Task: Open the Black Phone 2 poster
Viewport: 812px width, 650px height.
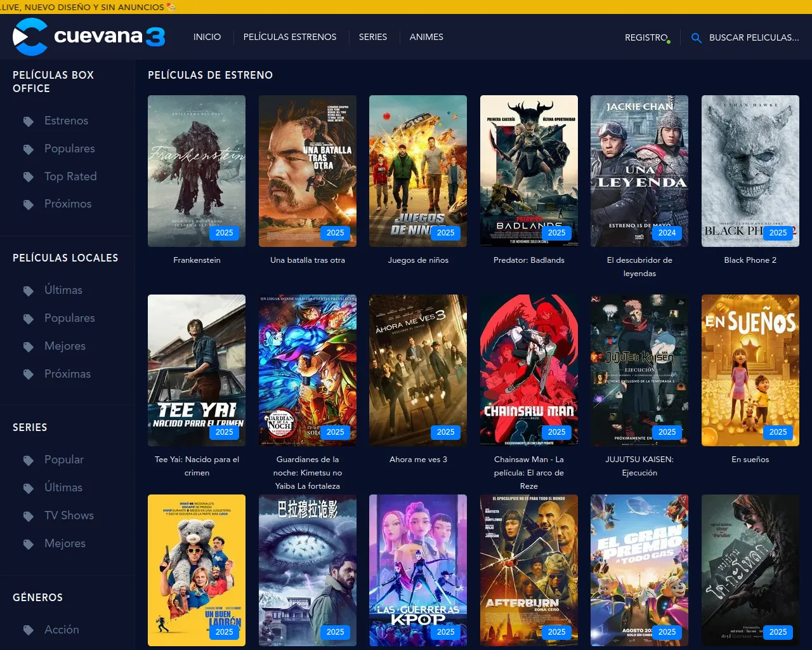Action: tap(750, 171)
